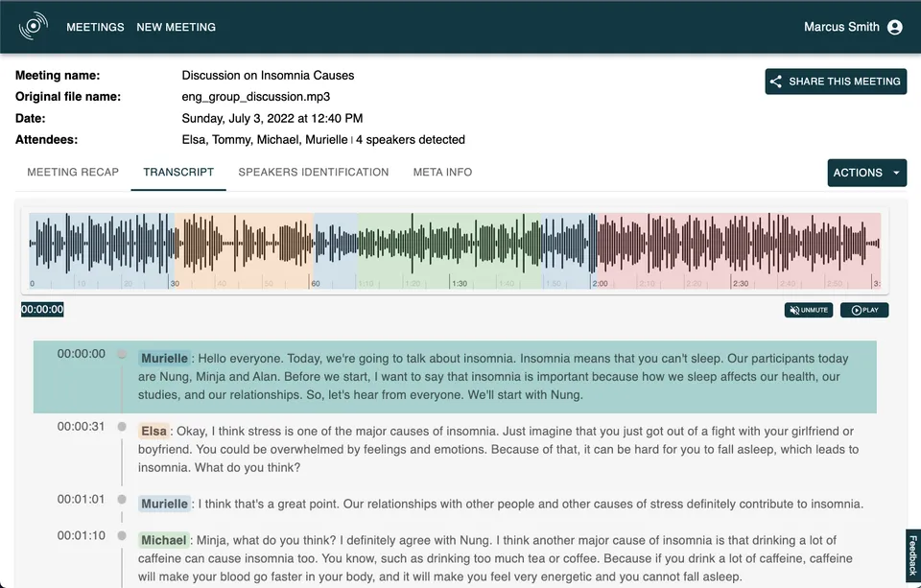The height and width of the screenshot is (588, 921).
Task: Jump to the 1:30 marker on waveform
Action: point(460,283)
